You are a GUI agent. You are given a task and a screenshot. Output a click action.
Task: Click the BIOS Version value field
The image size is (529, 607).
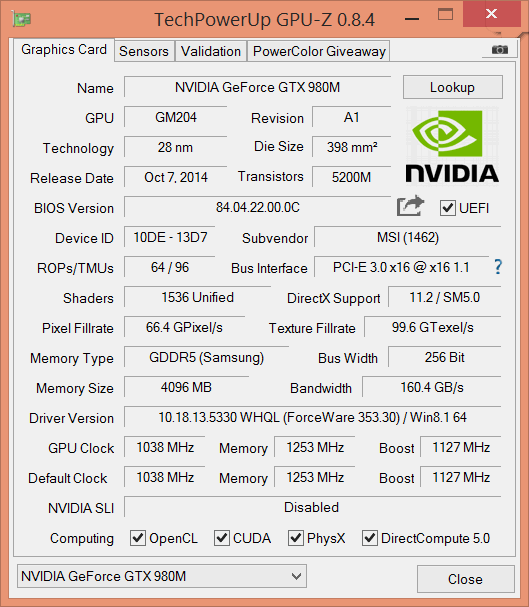258,207
